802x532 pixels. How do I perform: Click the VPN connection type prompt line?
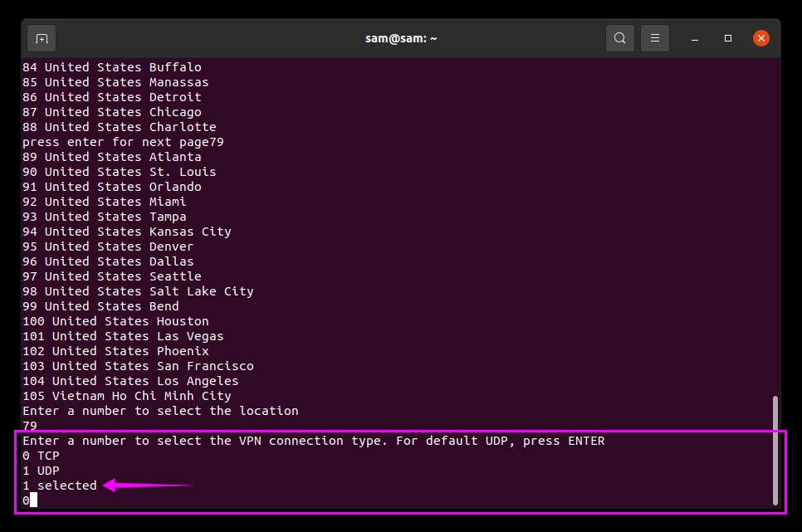coord(314,441)
